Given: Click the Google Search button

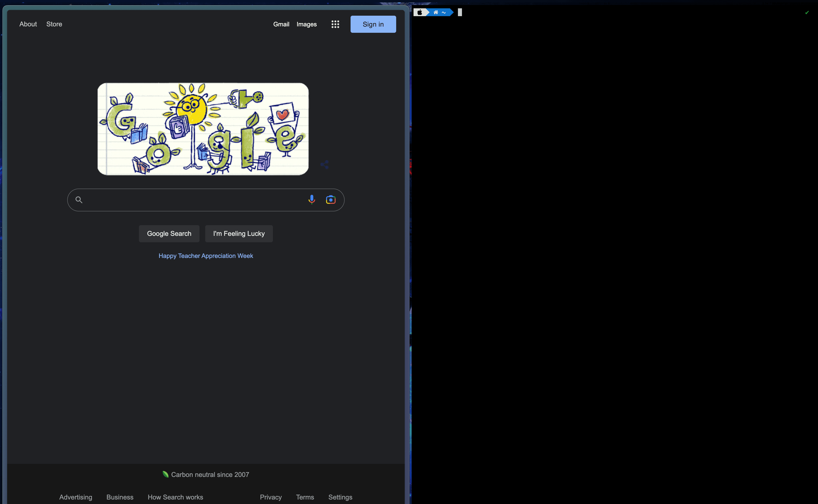Looking at the screenshot, I should tap(169, 234).
